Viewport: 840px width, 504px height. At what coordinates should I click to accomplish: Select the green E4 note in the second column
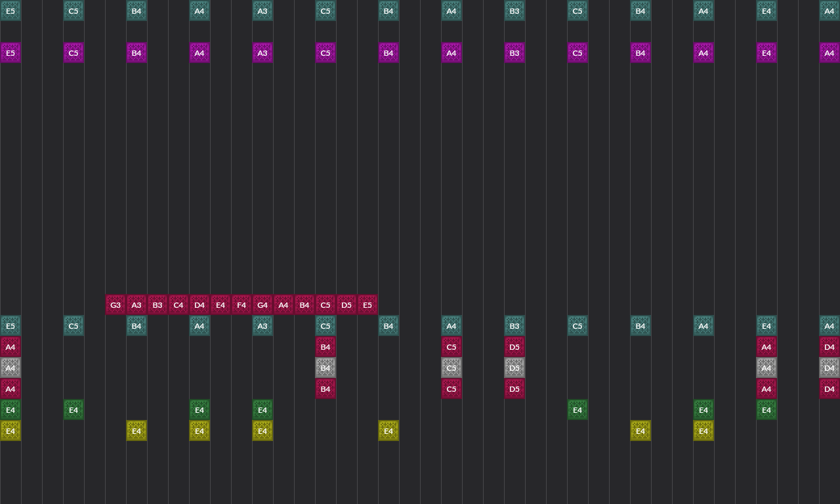[x=73, y=409]
